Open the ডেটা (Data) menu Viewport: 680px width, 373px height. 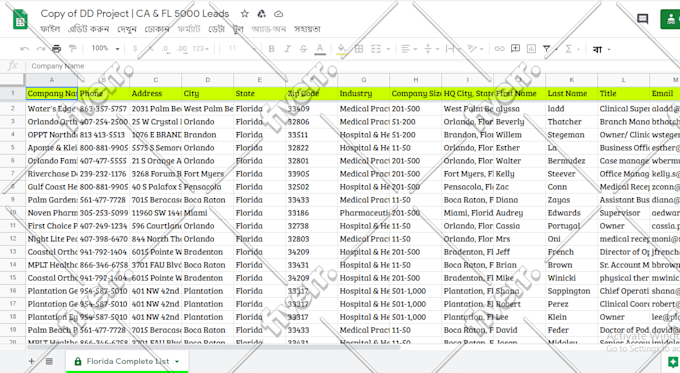(216, 29)
